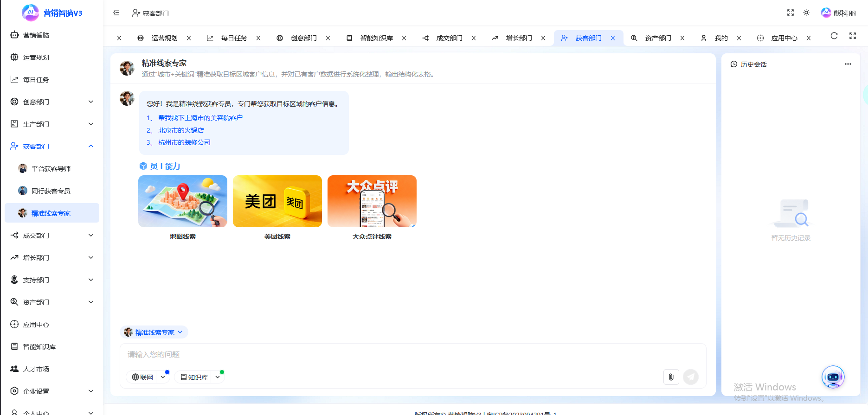Expand 支持部门 sidebar chevron
This screenshot has width=868, height=415.
91,280
